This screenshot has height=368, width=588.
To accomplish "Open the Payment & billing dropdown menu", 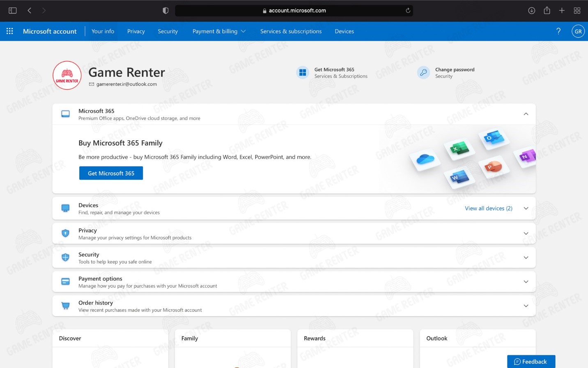I will 219,31.
